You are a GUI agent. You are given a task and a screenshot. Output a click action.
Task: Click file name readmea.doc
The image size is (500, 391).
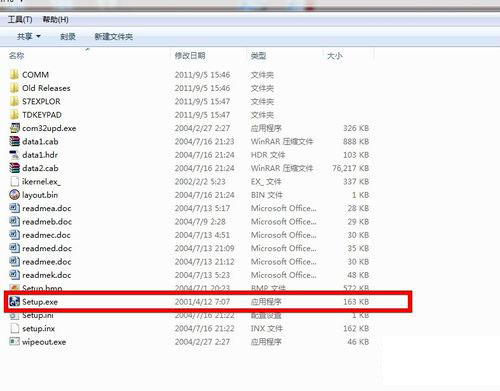click(47, 208)
